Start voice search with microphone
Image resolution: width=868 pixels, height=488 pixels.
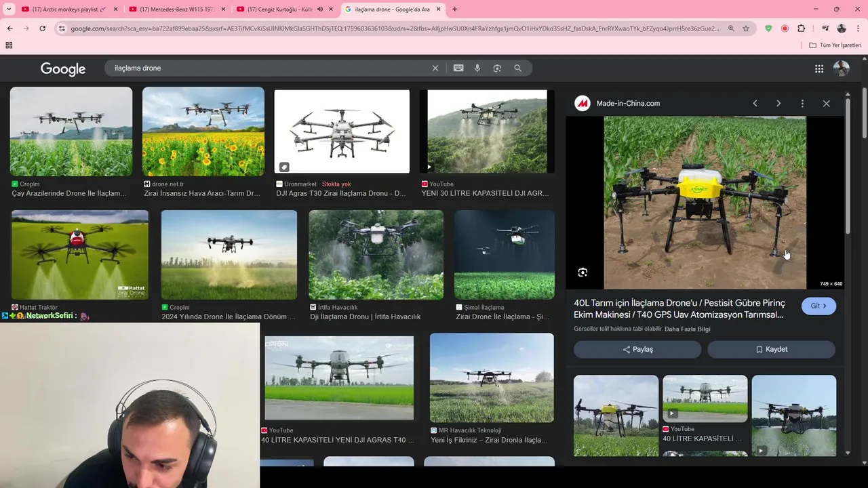477,68
